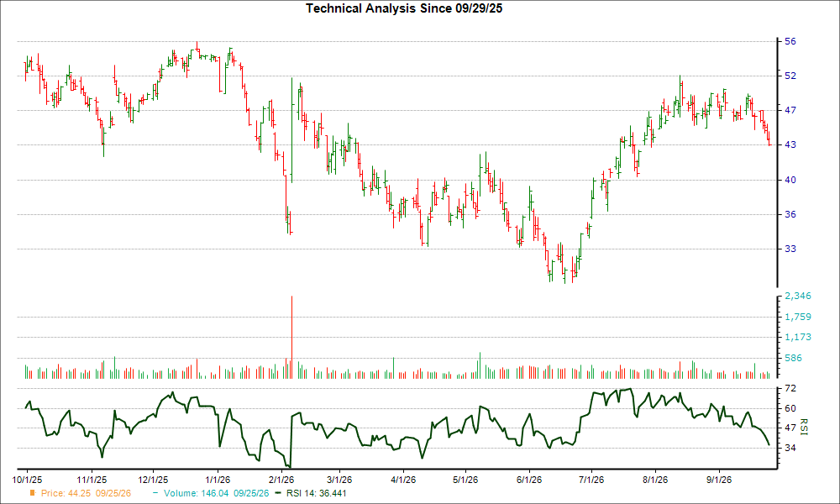Click the date label 10/1/25
The image size is (840, 504).
(28, 480)
